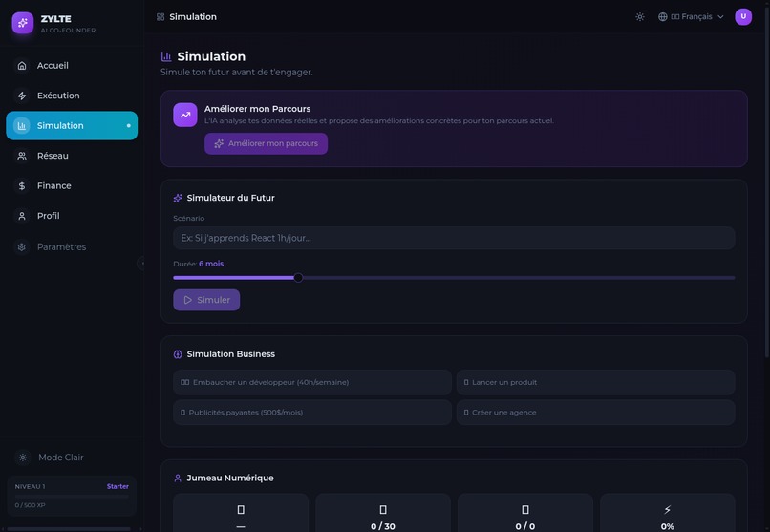
Task: Click the first Jumeau Numérique stat card
Action: (241, 513)
